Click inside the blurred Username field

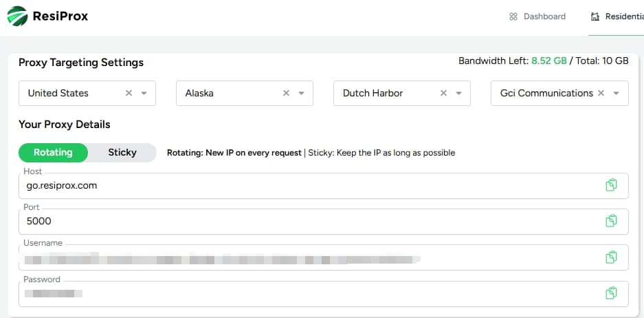pos(323,257)
